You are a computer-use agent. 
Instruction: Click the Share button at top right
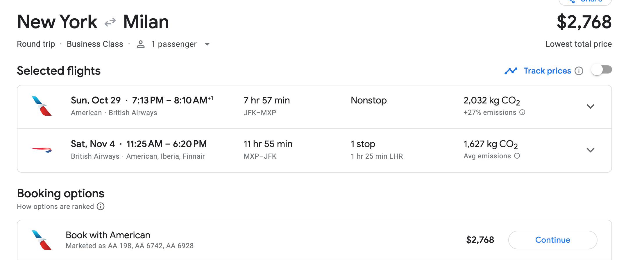[585, 1]
